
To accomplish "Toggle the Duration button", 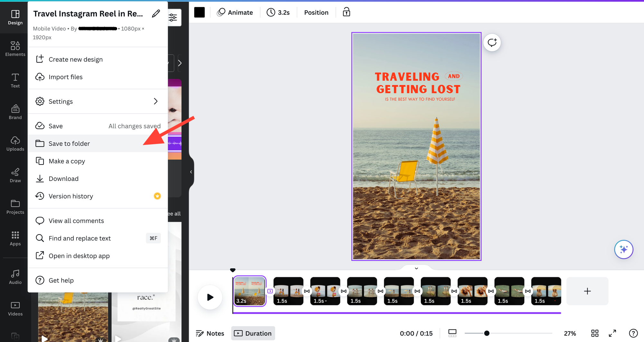I will click(253, 333).
